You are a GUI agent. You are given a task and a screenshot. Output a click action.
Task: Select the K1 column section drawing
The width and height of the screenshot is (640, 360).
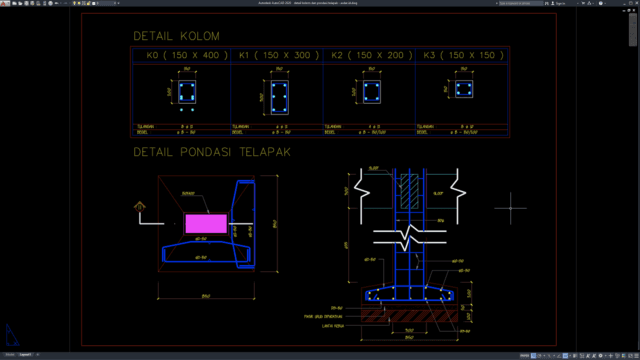pos(280,98)
